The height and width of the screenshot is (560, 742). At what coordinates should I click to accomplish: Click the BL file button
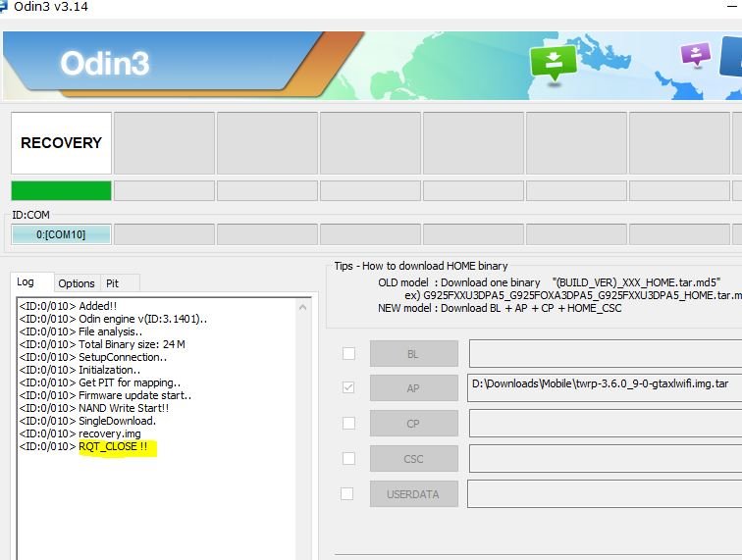point(414,353)
